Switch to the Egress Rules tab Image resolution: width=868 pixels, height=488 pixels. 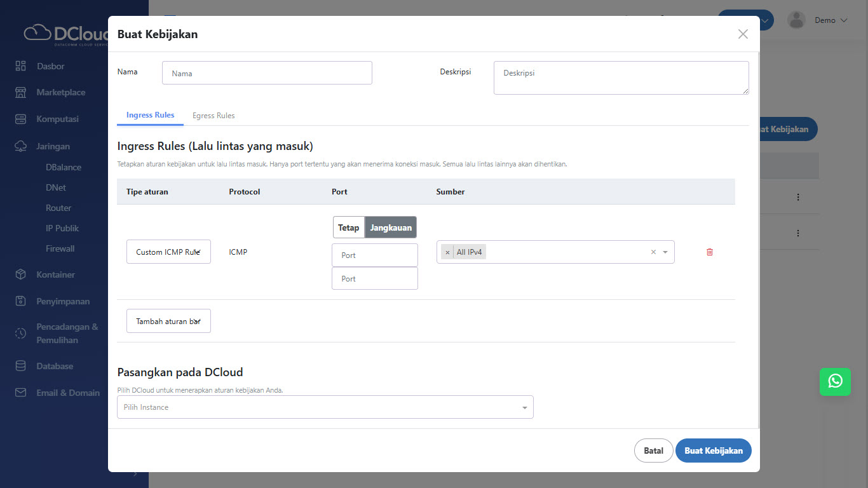pos(214,116)
